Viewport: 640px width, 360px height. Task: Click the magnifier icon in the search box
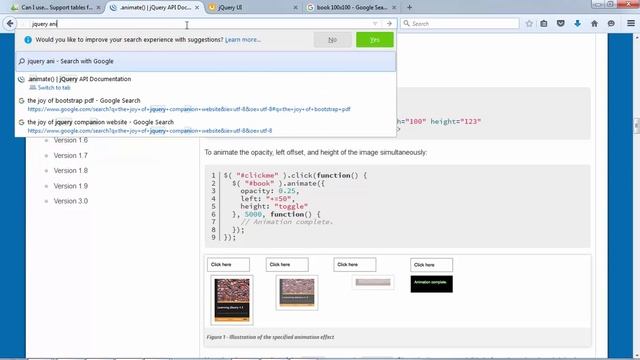point(406,24)
